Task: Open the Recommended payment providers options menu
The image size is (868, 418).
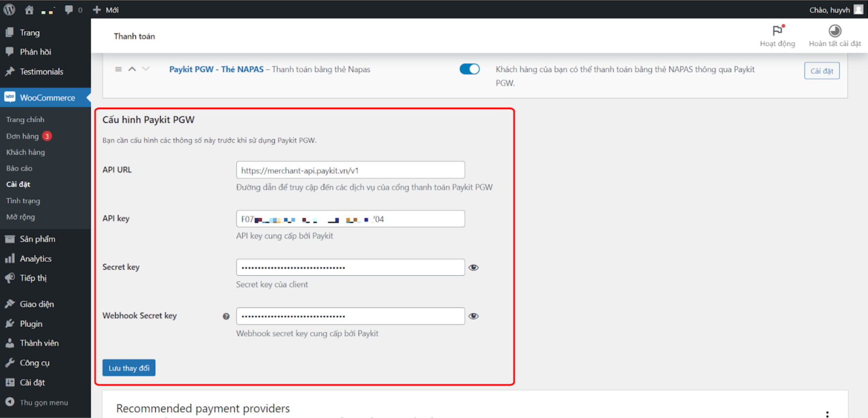Action: [827, 414]
